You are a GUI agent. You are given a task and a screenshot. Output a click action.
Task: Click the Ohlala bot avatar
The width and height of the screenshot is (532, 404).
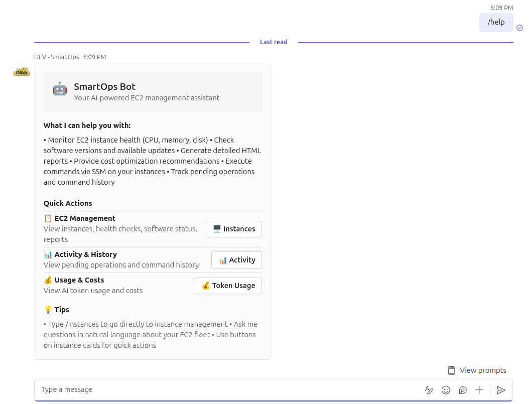pos(21,71)
